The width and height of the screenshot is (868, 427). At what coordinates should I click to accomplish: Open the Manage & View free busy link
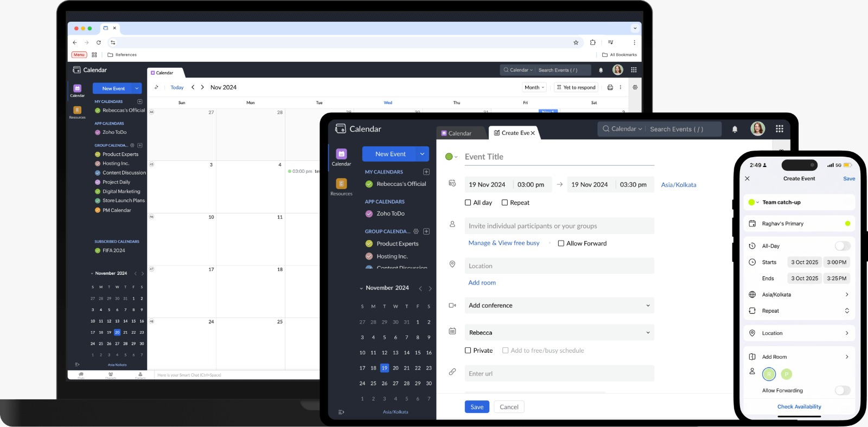pyautogui.click(x=504, y=243)
